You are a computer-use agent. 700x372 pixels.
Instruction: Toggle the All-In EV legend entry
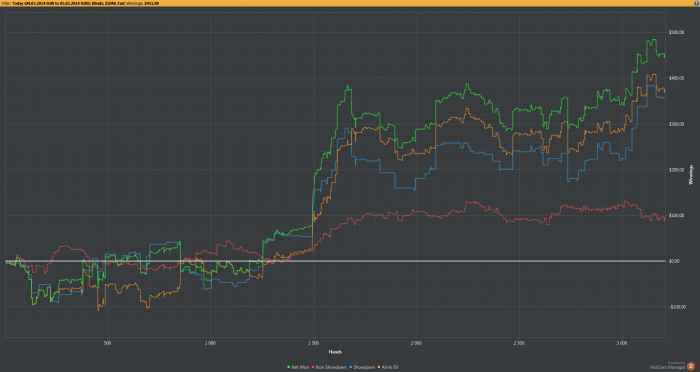click(x=388, y=367)
